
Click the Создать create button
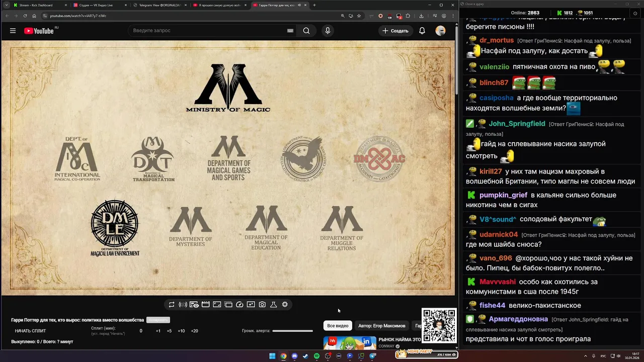395,31
